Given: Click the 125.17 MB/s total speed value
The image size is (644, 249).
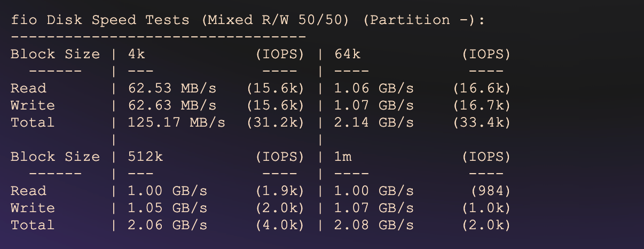Looking at the screenshot, I should tap(176, 122).
